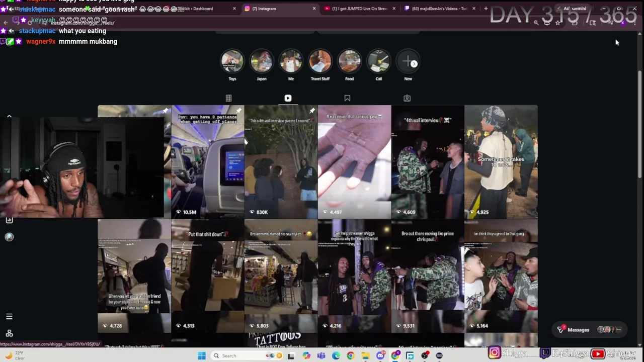644x362 pixels.
Task: Switch to the posts grid tab
Action: [228, 98]
